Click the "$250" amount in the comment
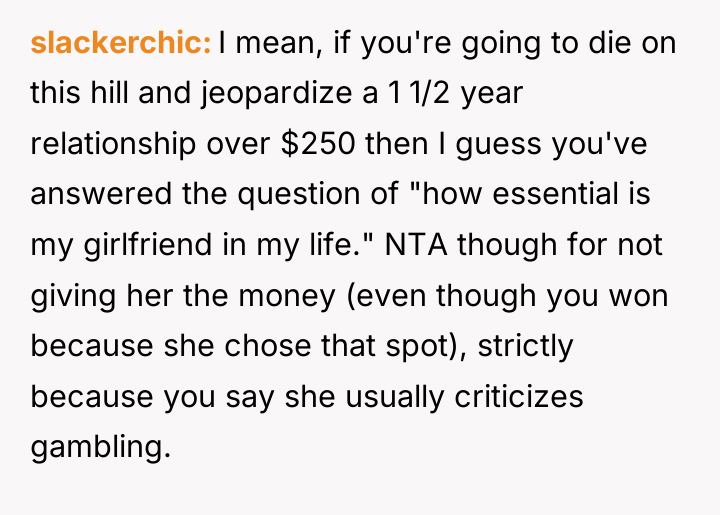Image resolution: width=720 pixels, height=515 pixels. click(x=318, y=144)
